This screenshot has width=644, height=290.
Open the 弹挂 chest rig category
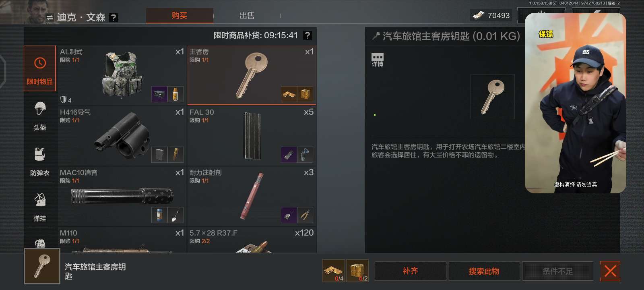click(x=40, y=207)
